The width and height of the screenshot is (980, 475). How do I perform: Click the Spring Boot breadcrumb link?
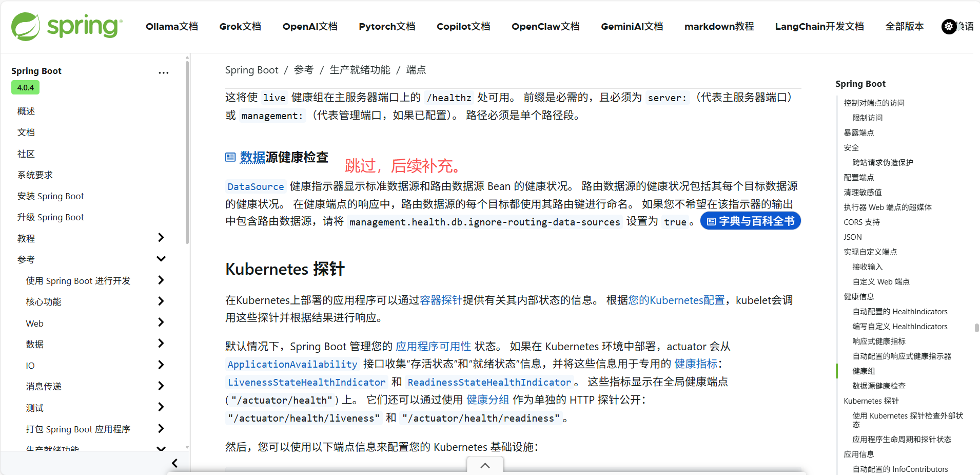251,70
